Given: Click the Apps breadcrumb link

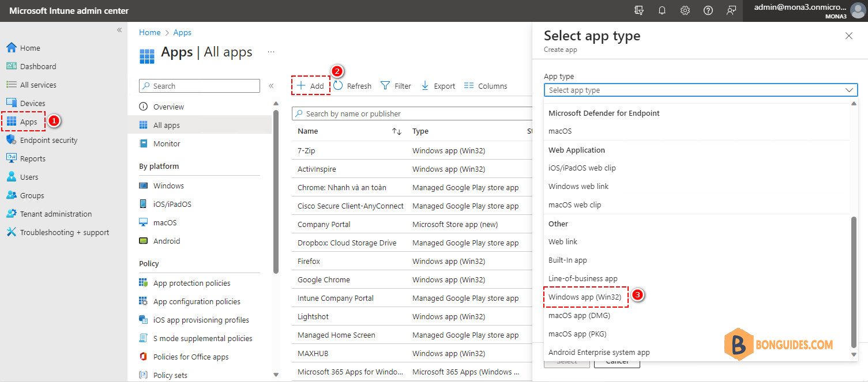Looking at the screenshot, I should pos(182,32).
